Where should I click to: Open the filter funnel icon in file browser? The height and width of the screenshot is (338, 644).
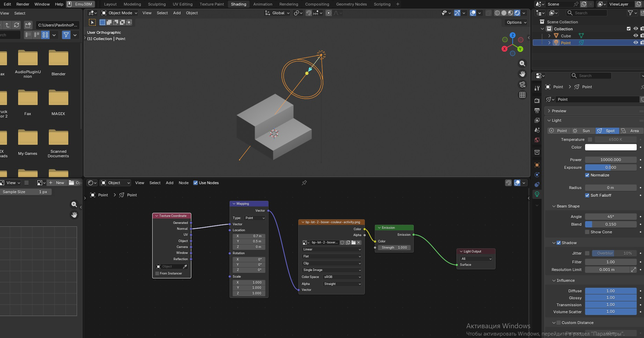(x=66, y=35)
